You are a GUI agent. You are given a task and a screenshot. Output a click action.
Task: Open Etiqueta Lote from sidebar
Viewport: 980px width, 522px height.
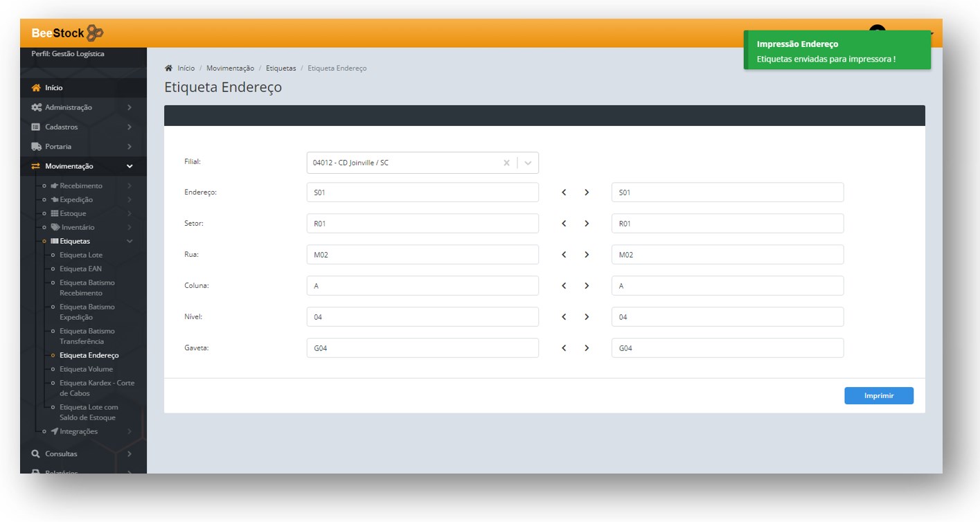[81, 255]
